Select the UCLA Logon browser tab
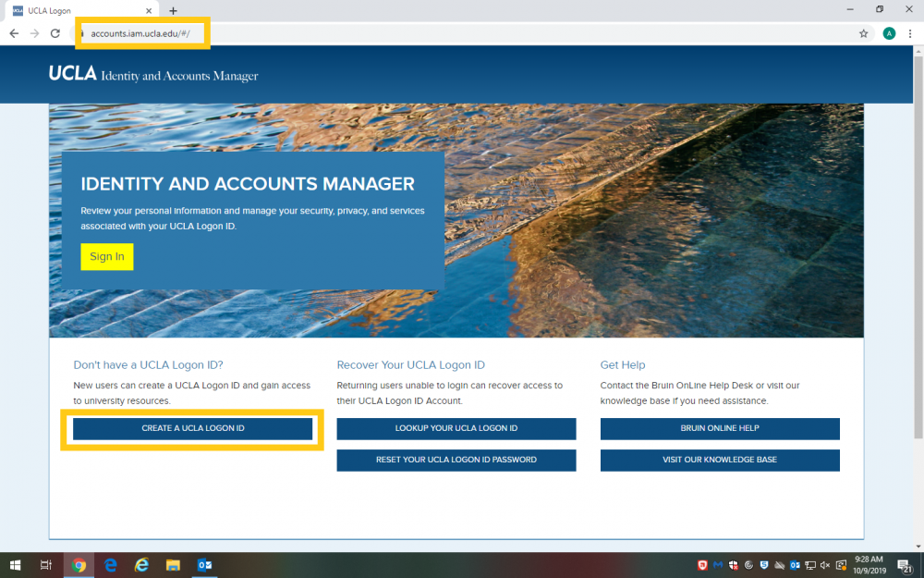Viewport: 924px width, 578px height. tap(82, 10)
